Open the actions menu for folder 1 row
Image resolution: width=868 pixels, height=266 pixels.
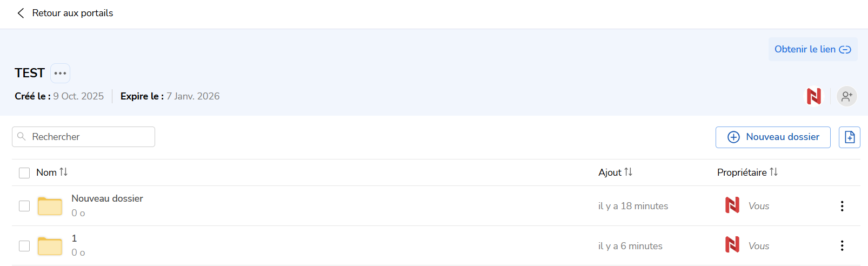[x=842, y=246]
